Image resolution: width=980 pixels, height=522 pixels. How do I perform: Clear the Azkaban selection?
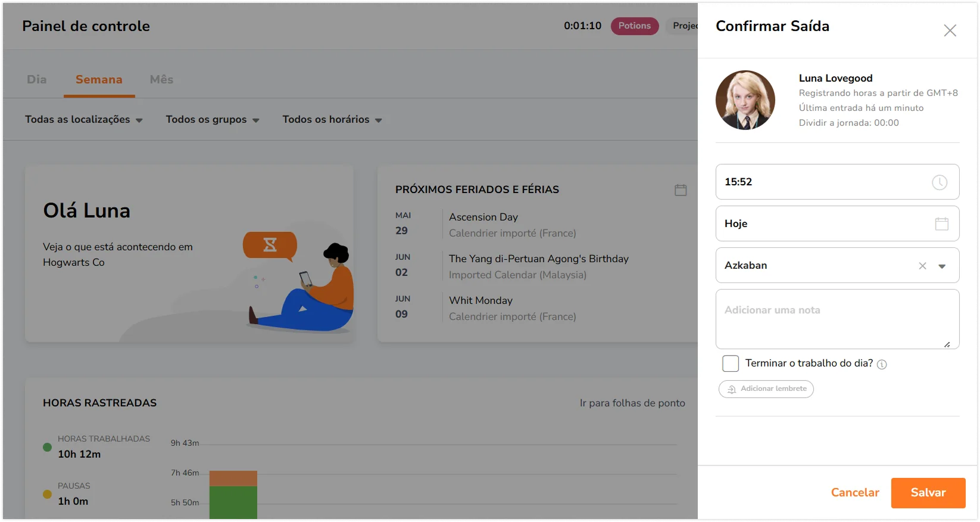point(922,266)
